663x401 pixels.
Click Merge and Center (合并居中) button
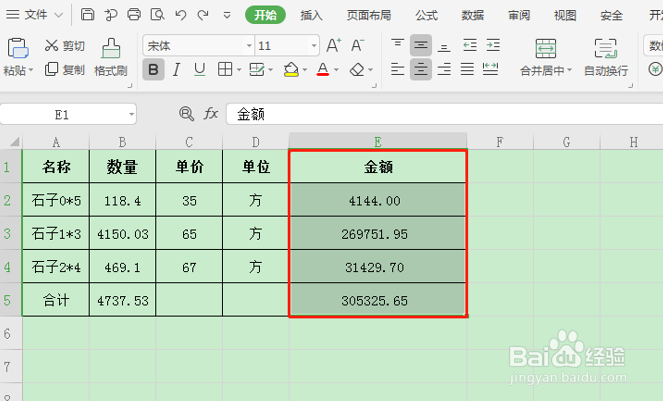tap(545, 57)
